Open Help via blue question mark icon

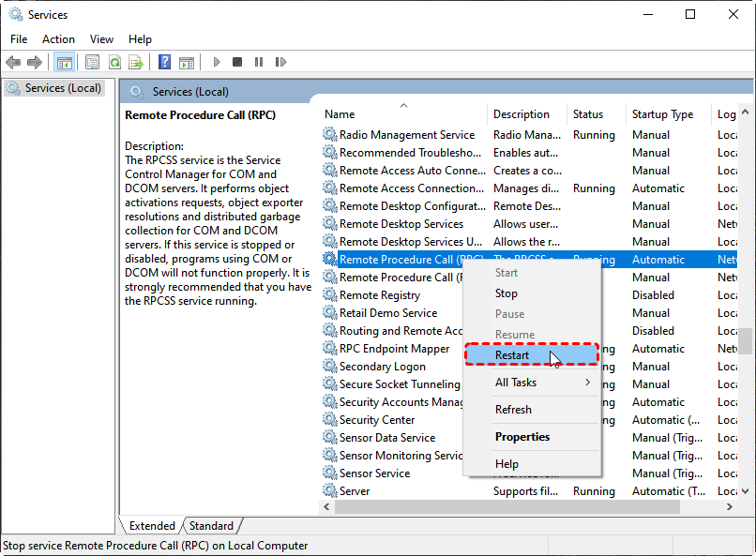pos(164,63)
